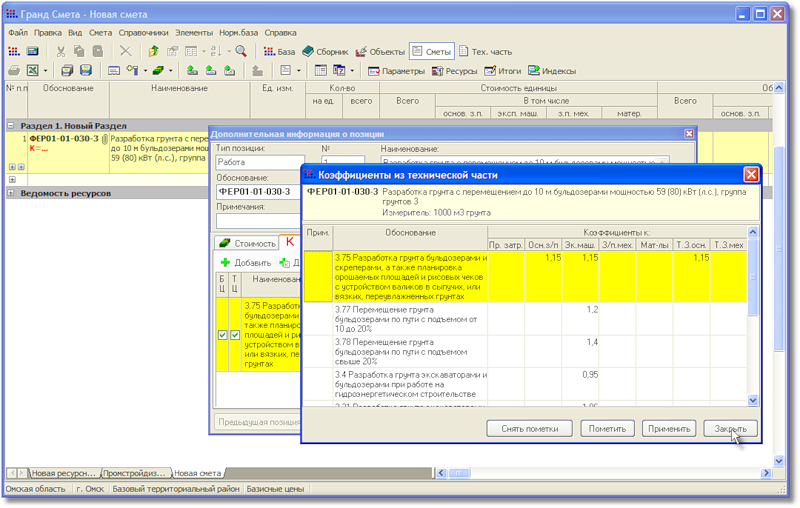Open Параметры from the toolbar
Screen dimensions: 800x508
coord(396,71)
